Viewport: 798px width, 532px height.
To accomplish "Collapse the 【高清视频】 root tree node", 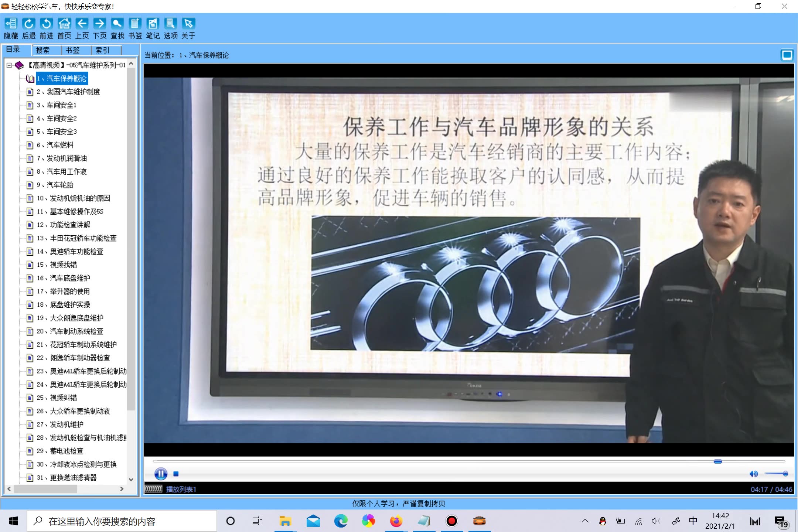I will click(9, 65).
